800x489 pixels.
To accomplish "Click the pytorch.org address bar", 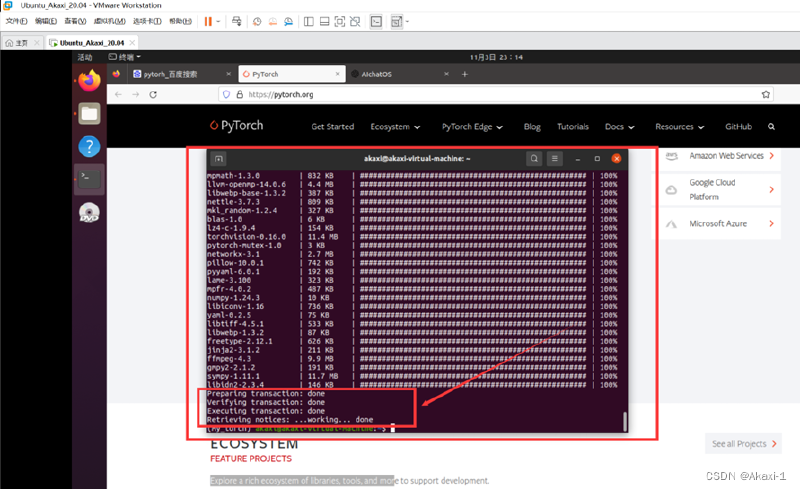I will 495,94.
